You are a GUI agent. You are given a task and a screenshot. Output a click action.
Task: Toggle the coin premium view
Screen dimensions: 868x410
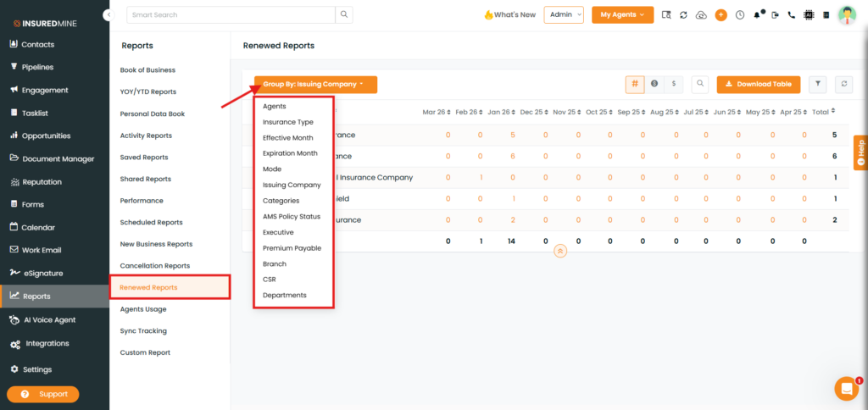point(654,84)
